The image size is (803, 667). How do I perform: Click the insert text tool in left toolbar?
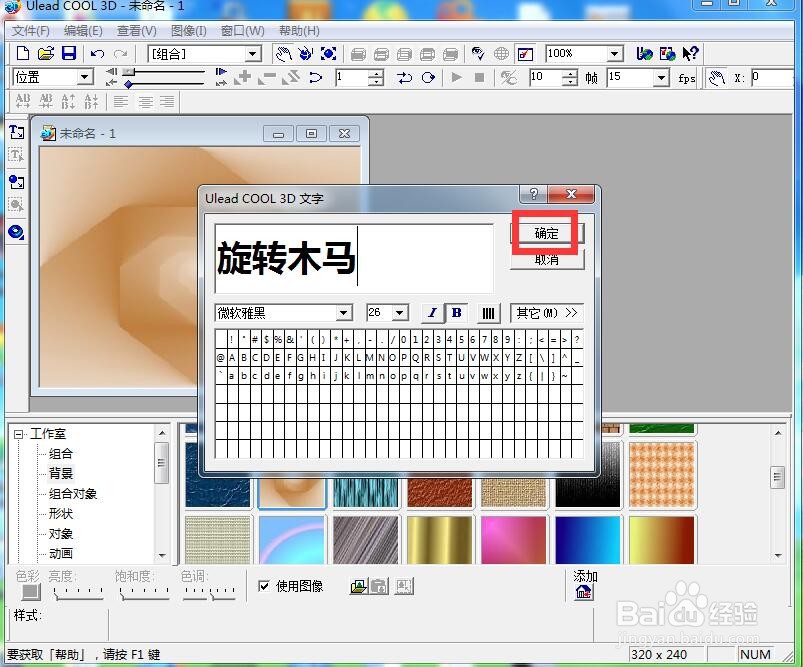[x=16, y=132]
